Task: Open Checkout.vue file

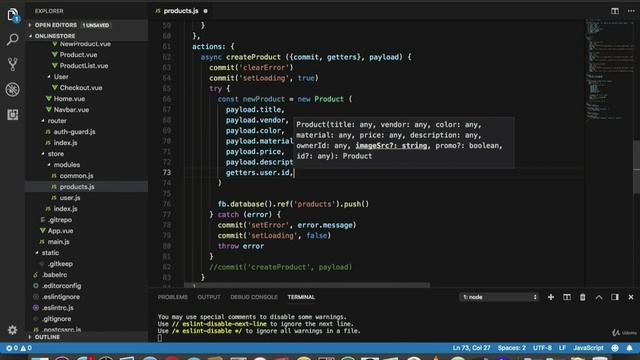Action: [81, 88]
